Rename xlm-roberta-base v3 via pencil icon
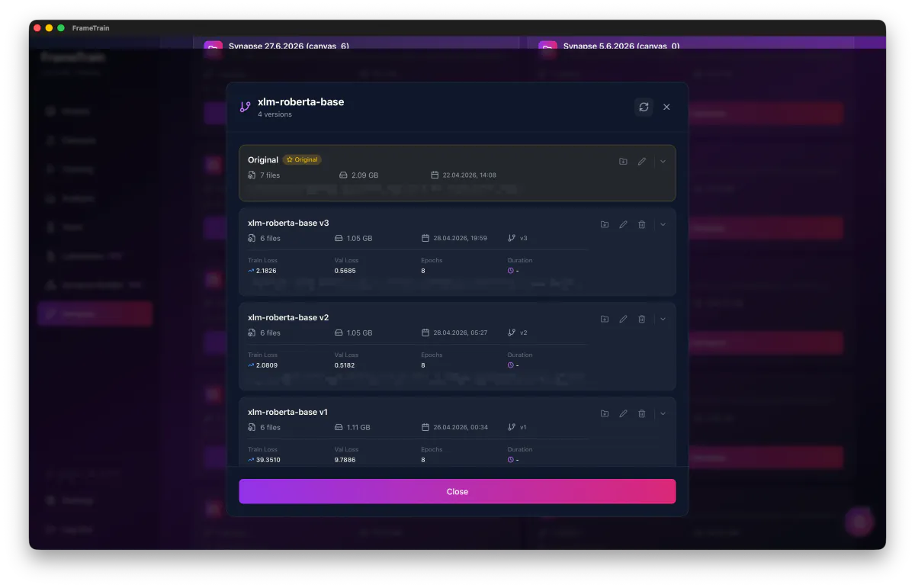Screen dimensions: 915x588 [x=623, y=224]
